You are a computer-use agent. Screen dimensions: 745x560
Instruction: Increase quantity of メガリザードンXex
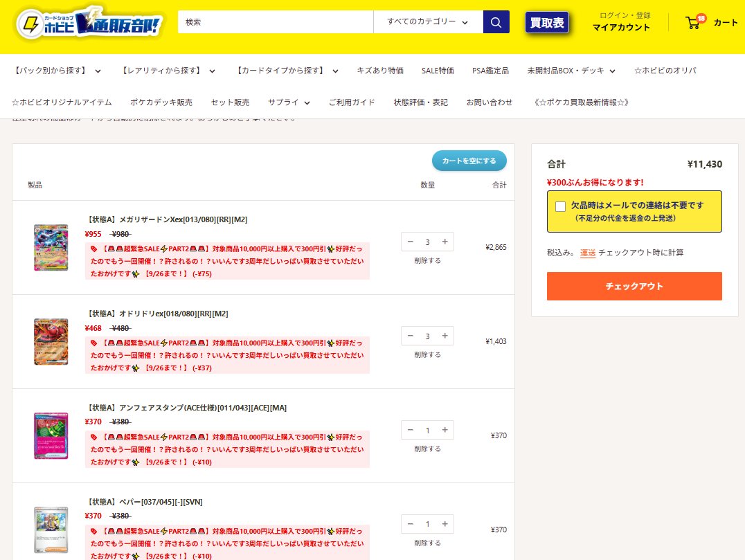445,242
